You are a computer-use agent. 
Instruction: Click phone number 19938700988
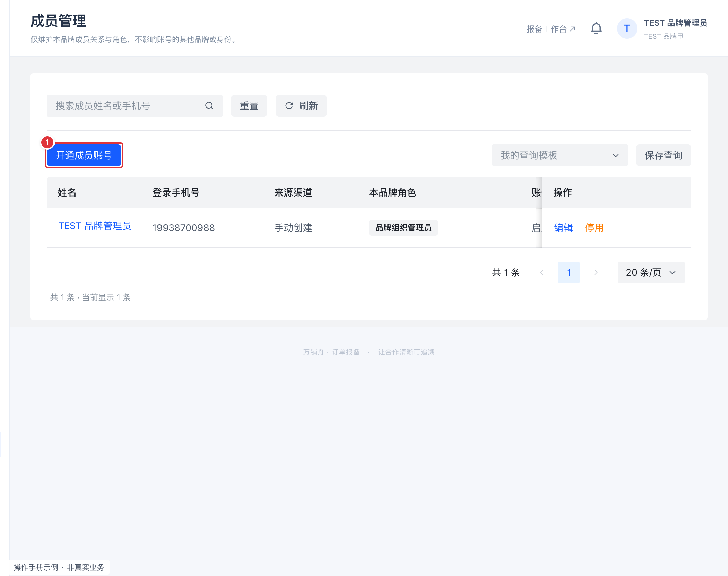[184, 228]
